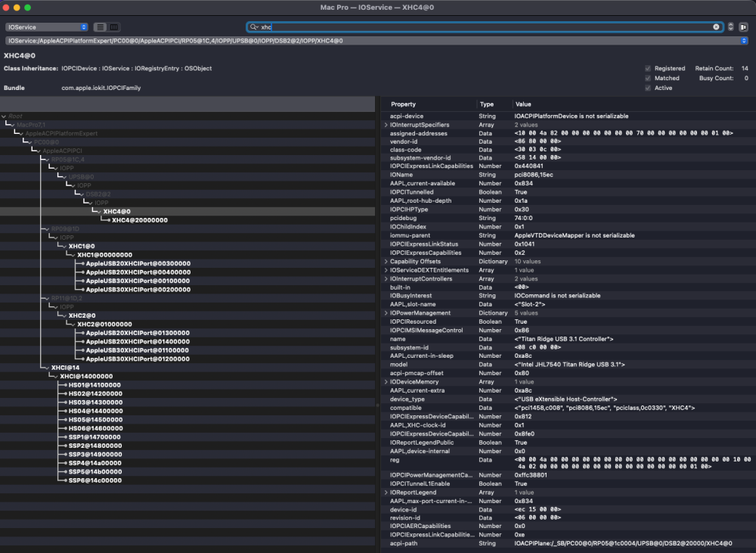The width and height of the screenshot is (756, 553).
Task: Toggle the sidebar panel icon in the toolbar
Action: tap(743, 27)
